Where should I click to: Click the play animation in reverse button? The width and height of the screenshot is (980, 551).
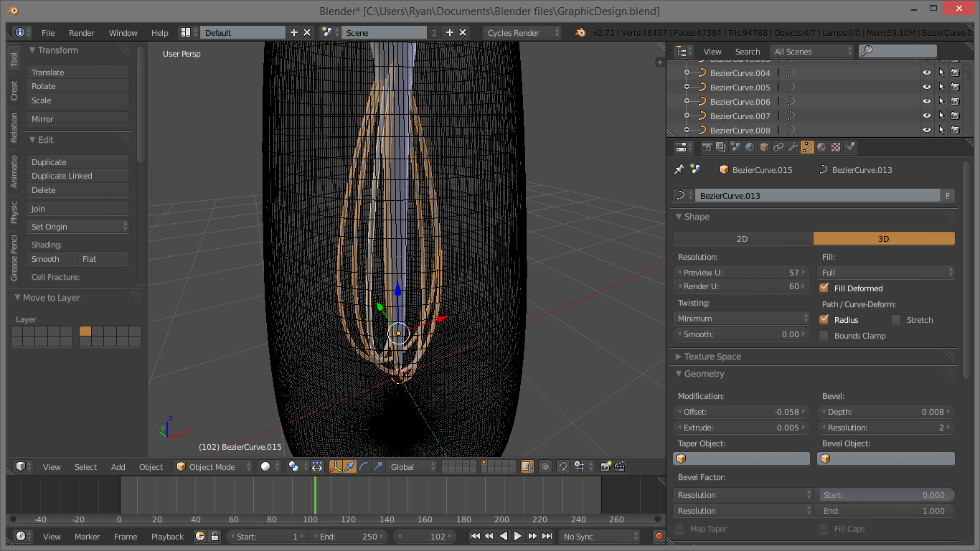click(x=504, y=536)
